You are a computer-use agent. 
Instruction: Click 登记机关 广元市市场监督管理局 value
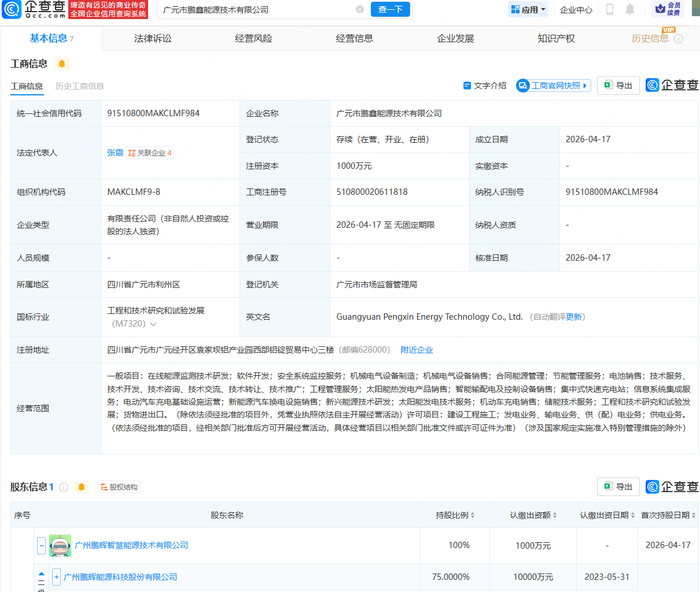(377, 284)
